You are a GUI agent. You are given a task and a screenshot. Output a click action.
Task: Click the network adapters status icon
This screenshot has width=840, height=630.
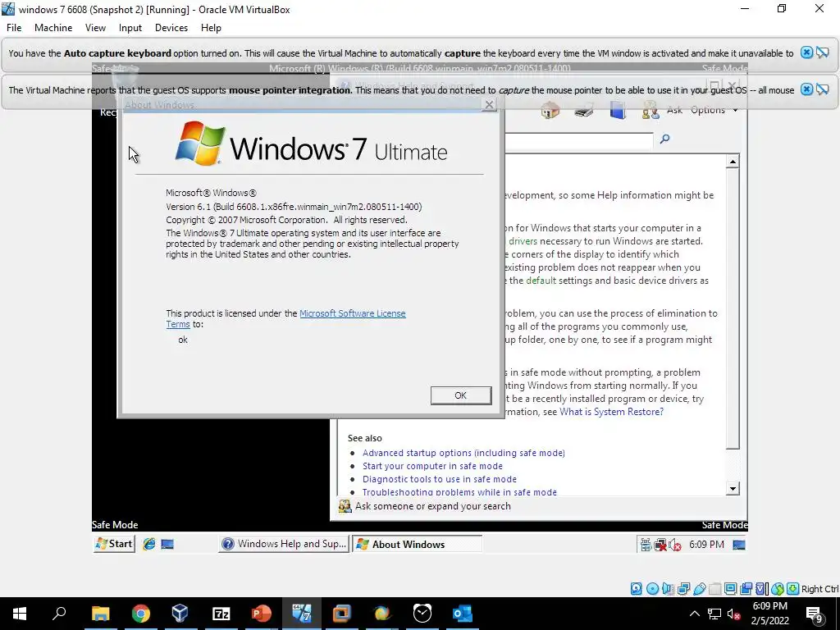[683, 589]
